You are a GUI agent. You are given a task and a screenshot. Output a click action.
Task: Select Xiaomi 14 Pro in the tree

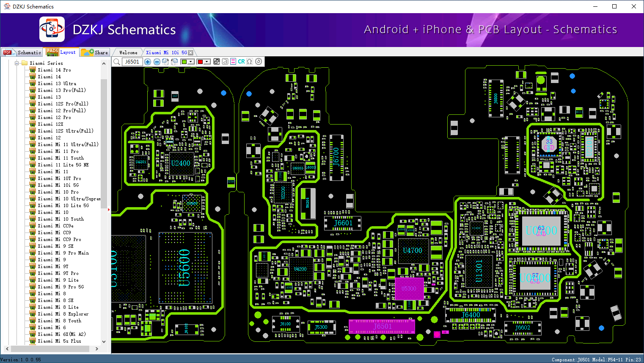click(x=54, y=70)
